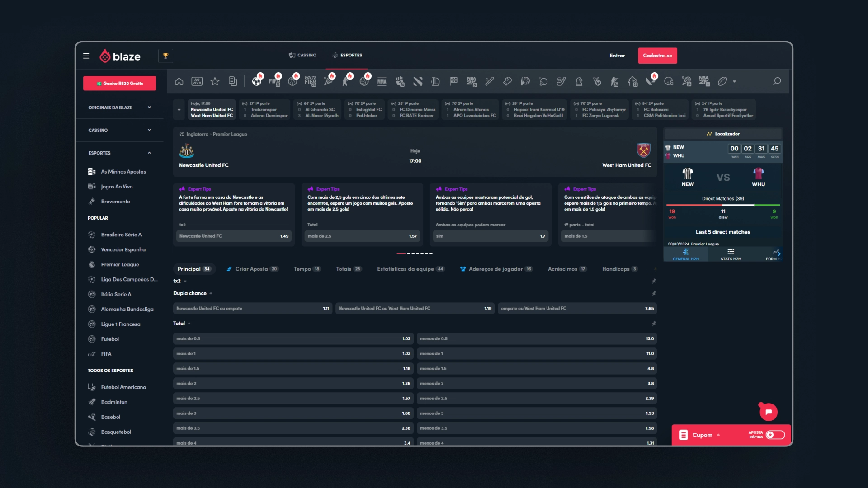Image resolution: width=868 pixels, height=488 pixels.
Task: Select the chess knight icon
Action: tap(579, 81)
